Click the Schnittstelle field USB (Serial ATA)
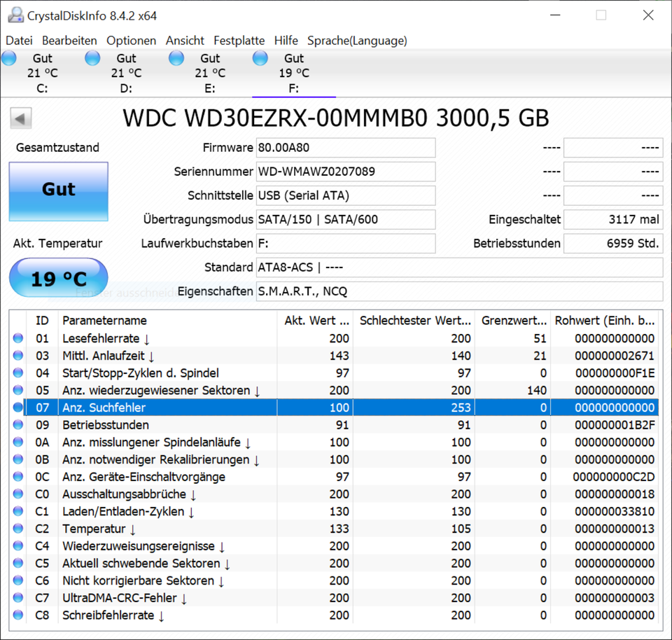672x640 pixels. [345, 195]
